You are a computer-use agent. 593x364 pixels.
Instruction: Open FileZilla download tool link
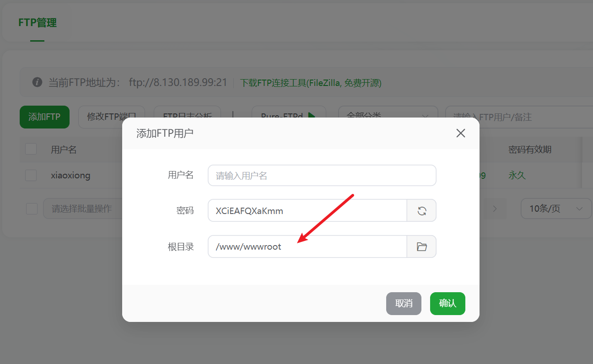tap(311, 83)
